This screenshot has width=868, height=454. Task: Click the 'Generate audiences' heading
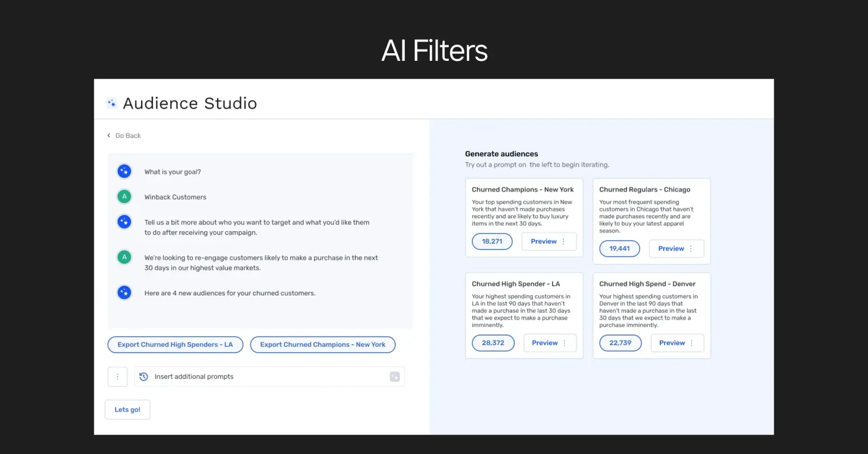coord(501,154)
